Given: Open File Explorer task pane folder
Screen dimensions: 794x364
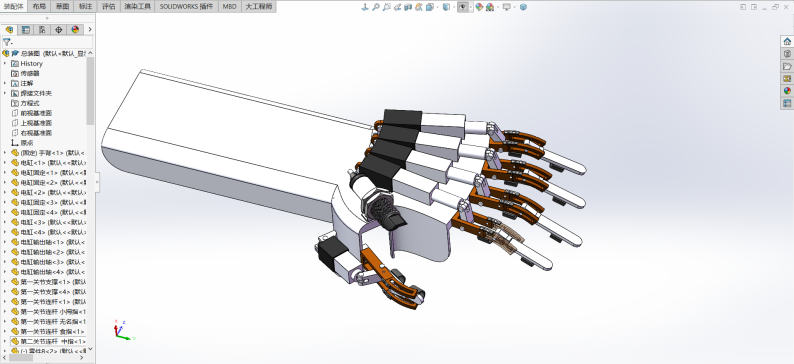Looking at the screenshot, I should (787, 66).
